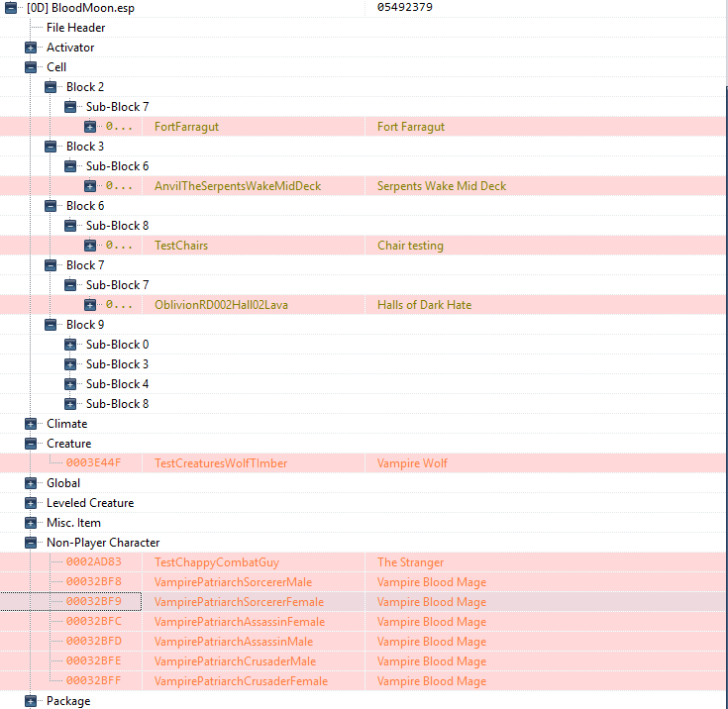Select the TestCreaturesWolfTimber Vampire Wolf record
This screenshot has height=709, width=728.
(364, 463)
